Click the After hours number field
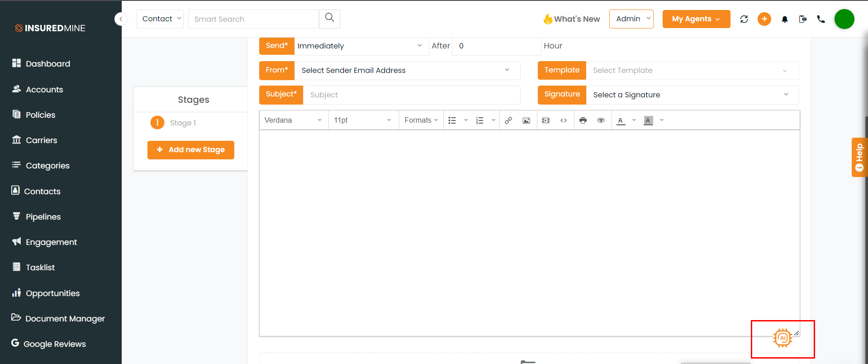Image resolution: width=868 pixels, height=364 pixels. [497, 46]
